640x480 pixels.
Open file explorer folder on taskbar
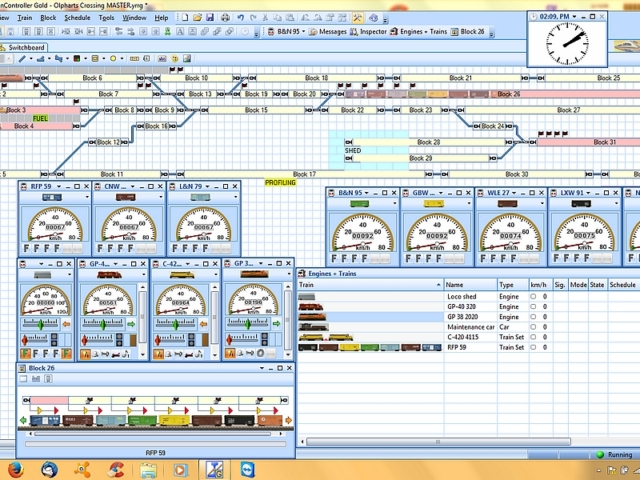[149, 470]
